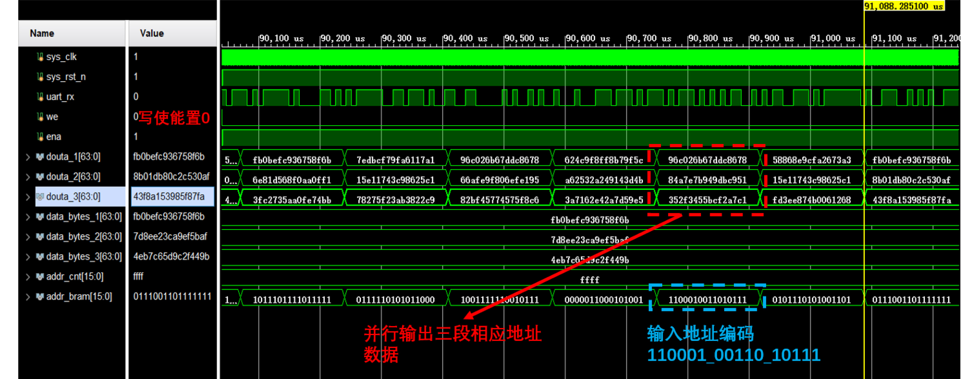Click the Name column header
The width and height of the screenshot is (980, 379).
click(42, 33)
